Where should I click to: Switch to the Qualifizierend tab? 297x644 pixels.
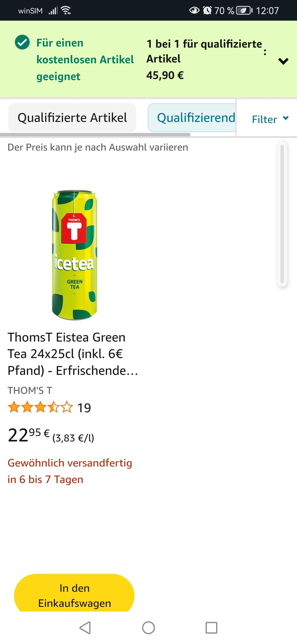[192, 118]
